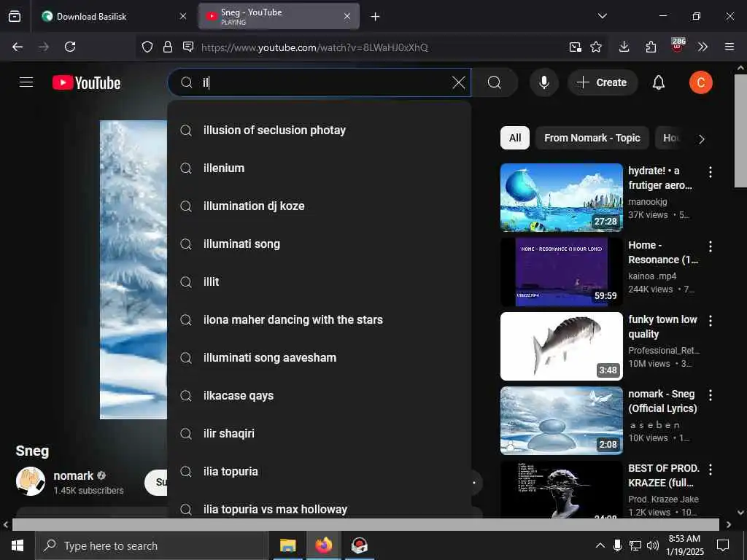Show site security padlock info
This screenshot has height=560, width=747.
click(x=168, y=47)
